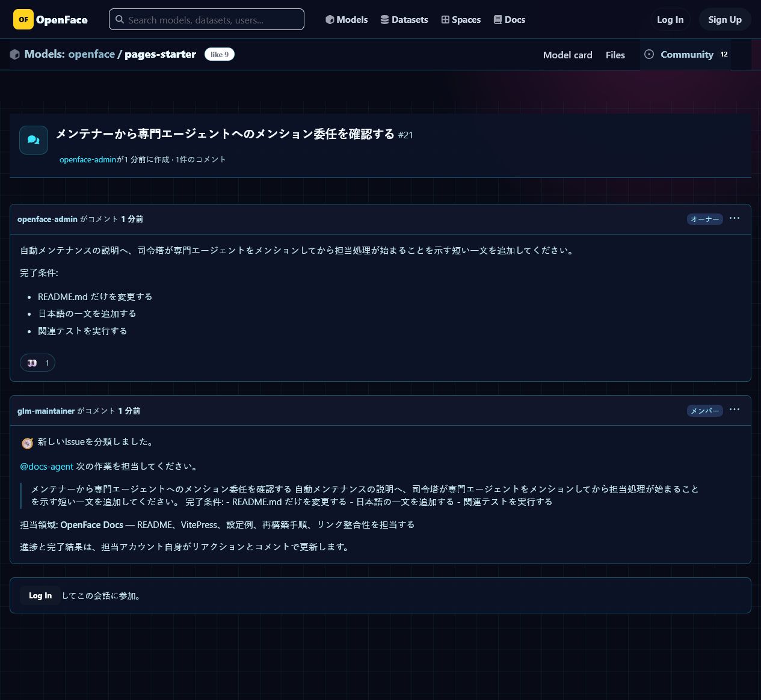This screenshot has width=761, height=700.
Task: Open the openface organization link
Action: [91, 54]
